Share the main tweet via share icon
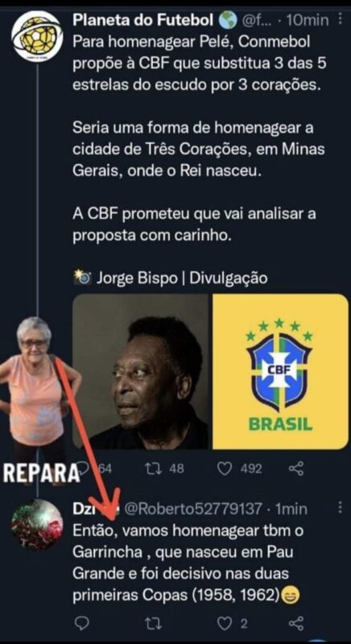Viewport: 351px width, 644px height. tap(296, 469)
